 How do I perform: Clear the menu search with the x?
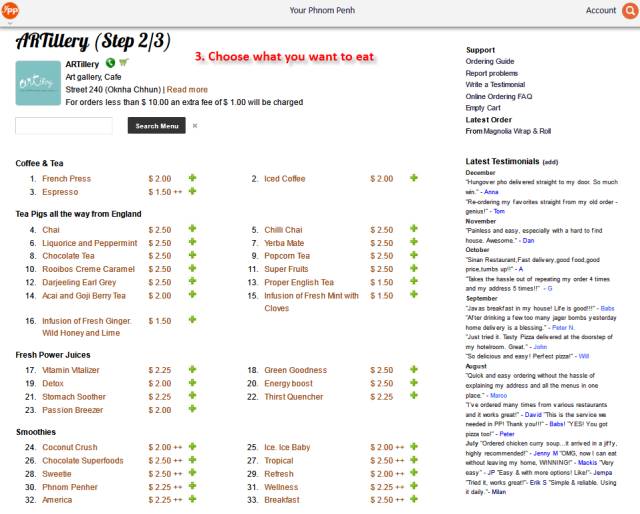[195, 126]
